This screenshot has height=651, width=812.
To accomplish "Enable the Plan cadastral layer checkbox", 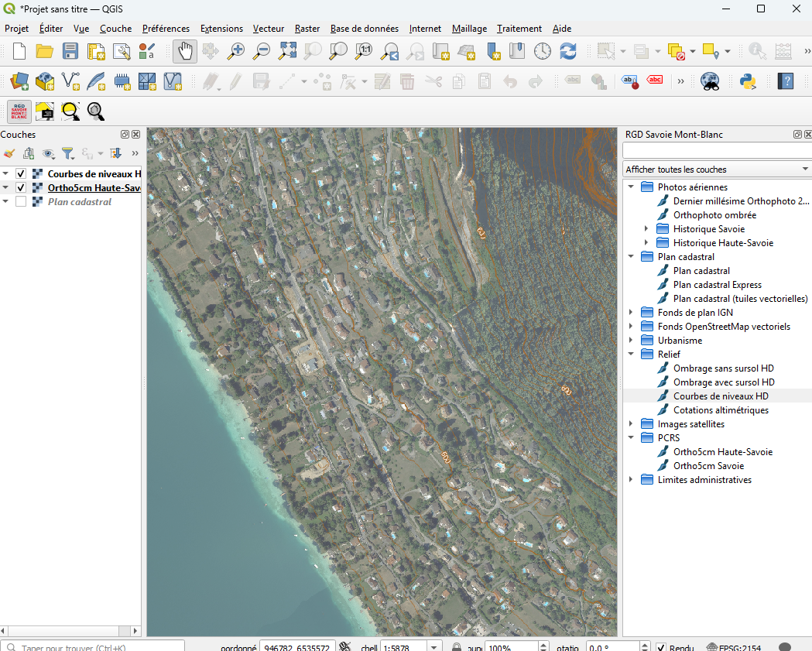I will 21,202.
